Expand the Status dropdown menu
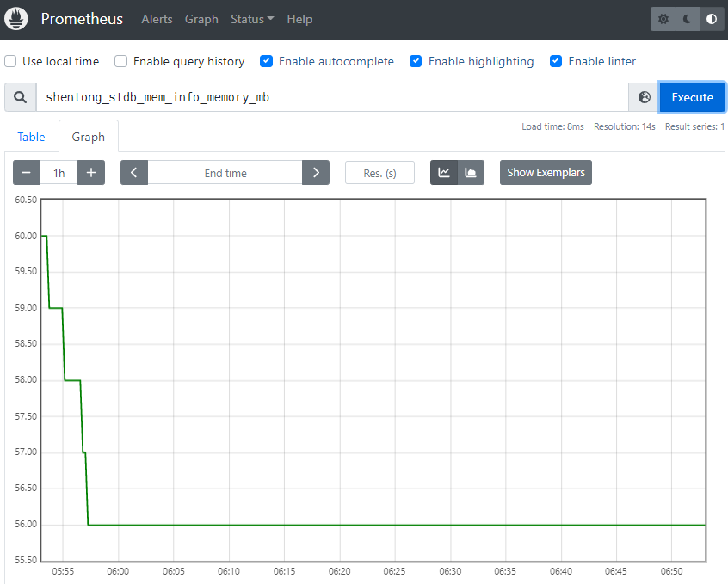This screenshot has height=584, width=728. coord(252,19)
